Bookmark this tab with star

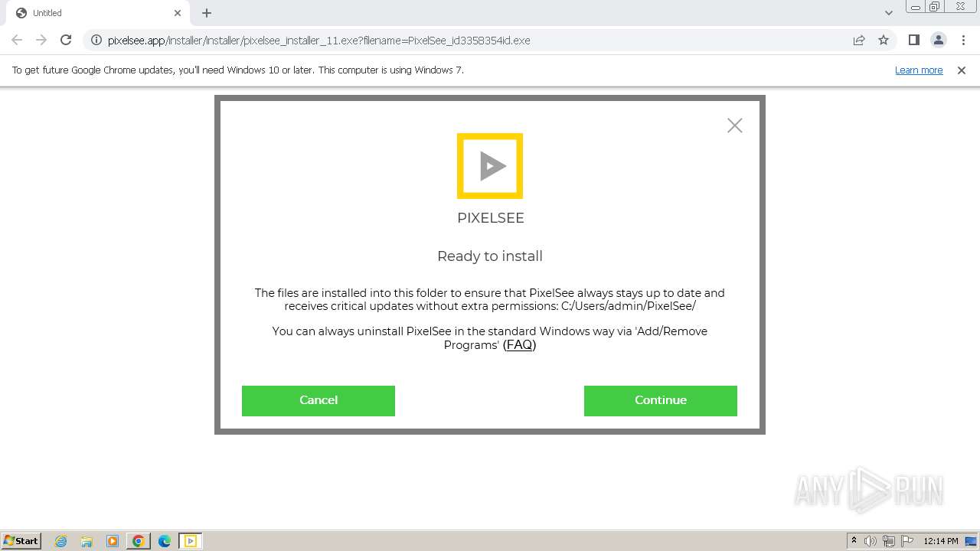(884, 40)
